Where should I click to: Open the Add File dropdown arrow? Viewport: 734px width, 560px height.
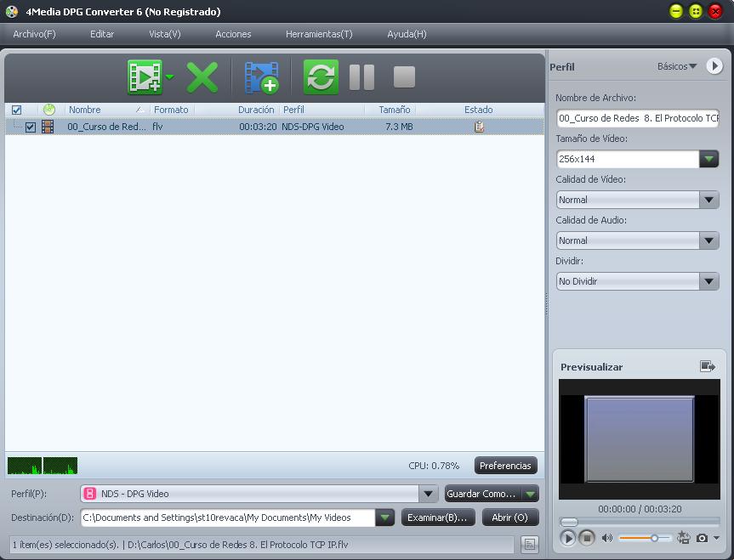click(169, 76)
